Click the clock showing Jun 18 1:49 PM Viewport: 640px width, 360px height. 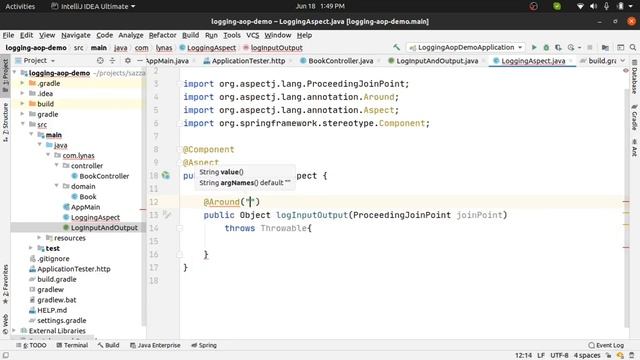tap(320, 6)
